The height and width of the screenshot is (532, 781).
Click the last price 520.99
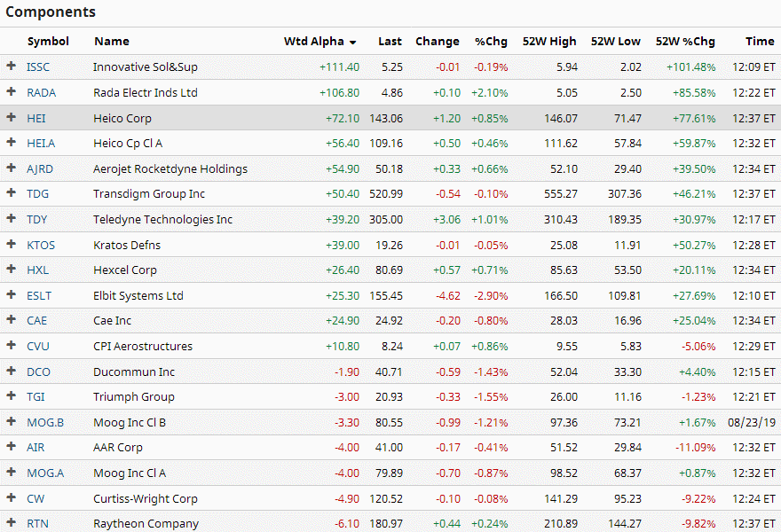[386, 193]
